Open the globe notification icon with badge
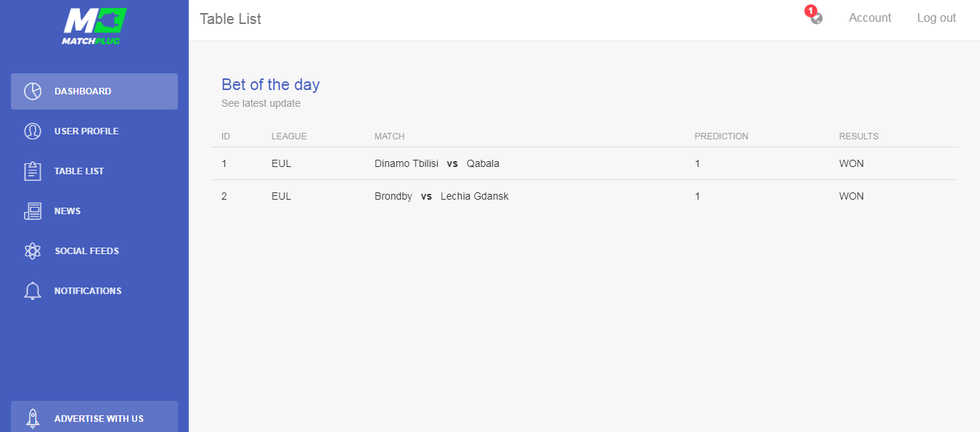980x432 pixels. 816,16
